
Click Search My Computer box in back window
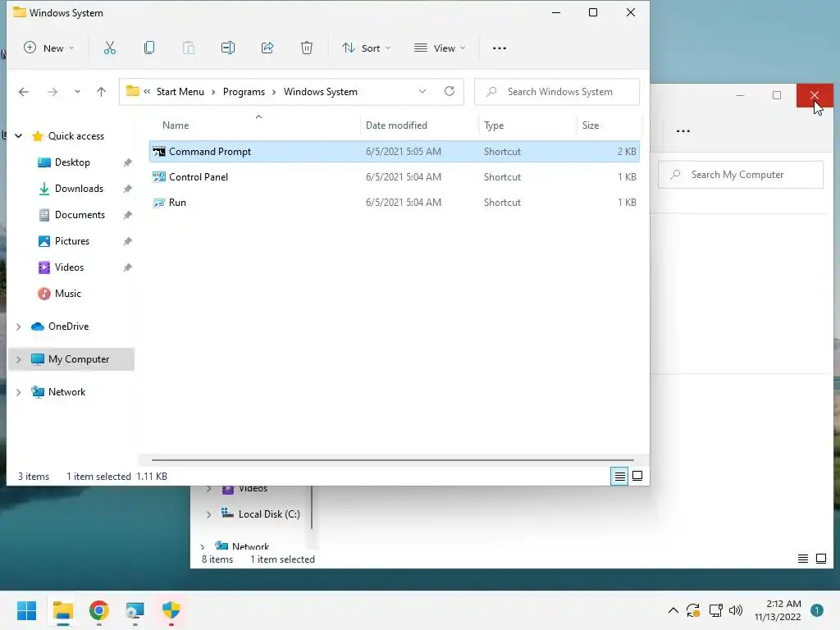(x=741, y=175)
